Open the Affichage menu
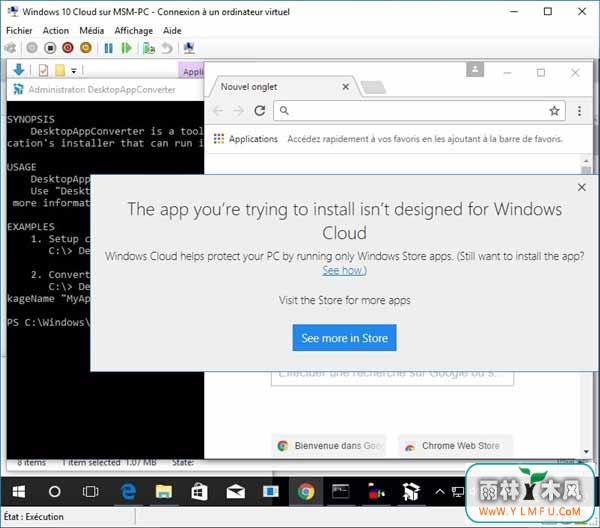The image size is (600, 528). pyautogui.click(x=134, y=31)
